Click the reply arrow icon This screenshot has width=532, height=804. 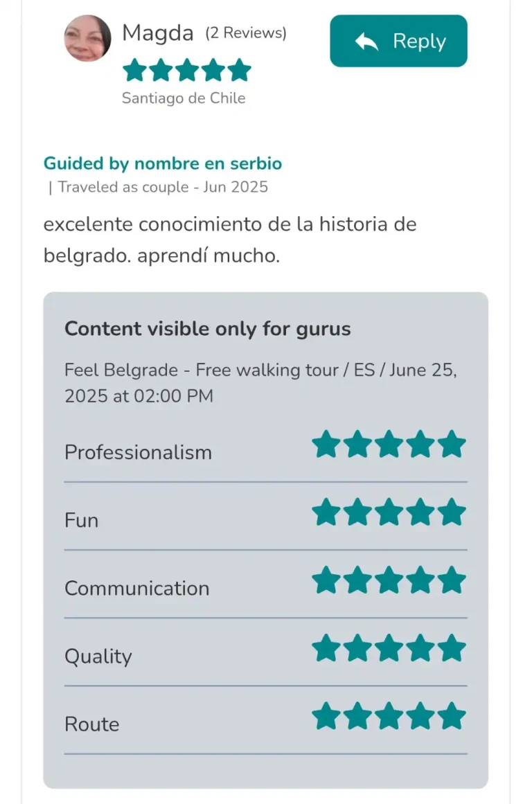366,42
